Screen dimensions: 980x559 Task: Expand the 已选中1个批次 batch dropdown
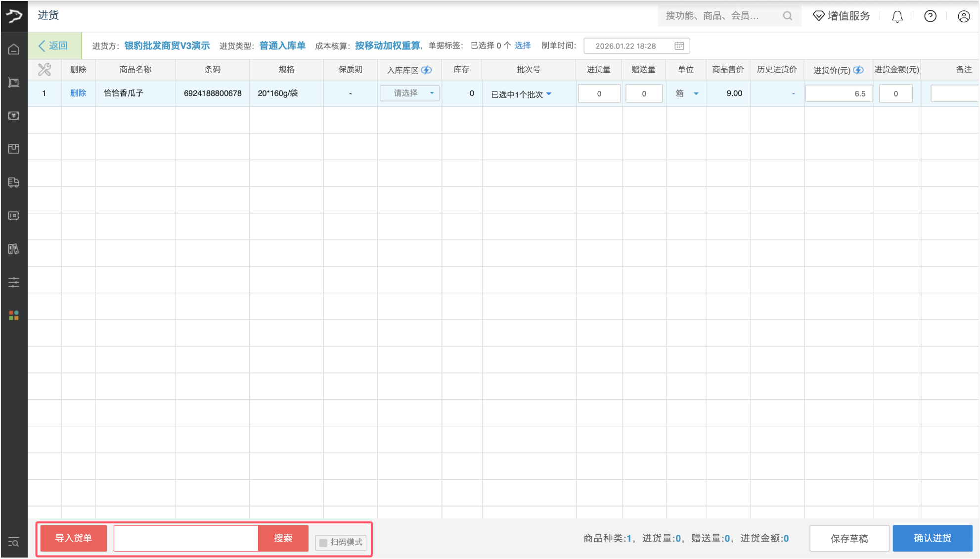[x=521, y=94]
